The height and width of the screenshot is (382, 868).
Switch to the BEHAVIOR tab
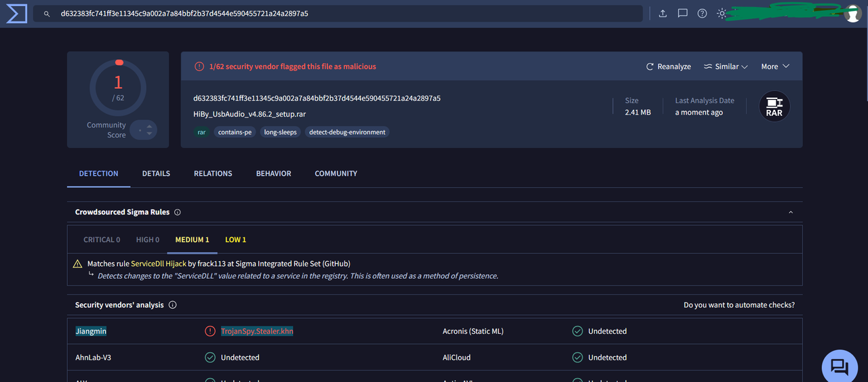pyautogui.click(x=273, y=174)
